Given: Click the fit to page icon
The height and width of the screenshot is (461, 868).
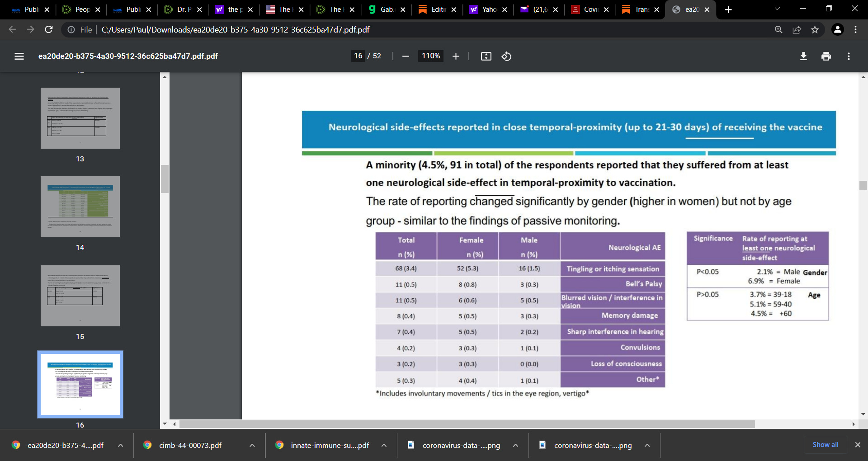Looking at the screenshot, I should click(486, 56).
